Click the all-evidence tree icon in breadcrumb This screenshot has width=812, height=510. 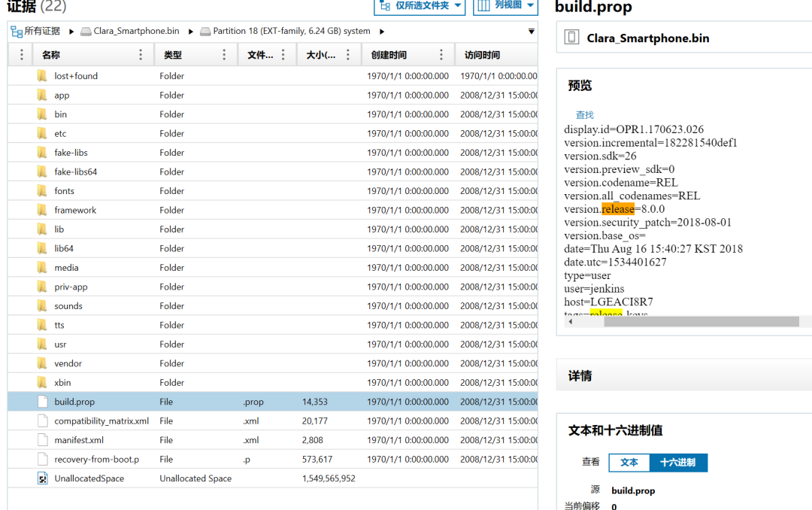[16, 32]
